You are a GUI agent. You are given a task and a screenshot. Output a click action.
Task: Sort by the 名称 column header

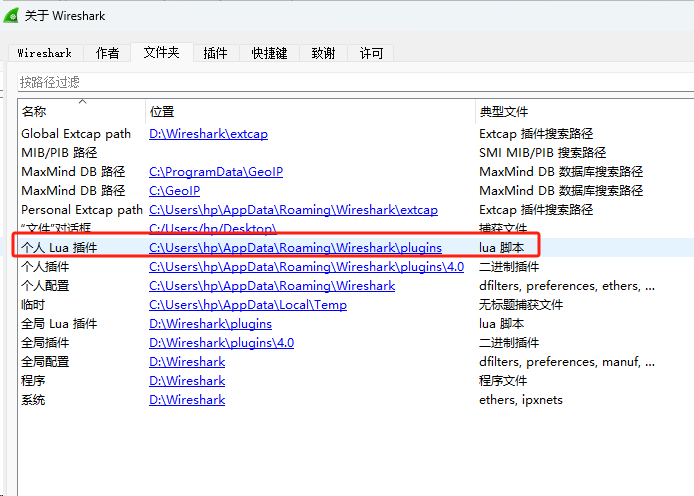click(81, 111)
